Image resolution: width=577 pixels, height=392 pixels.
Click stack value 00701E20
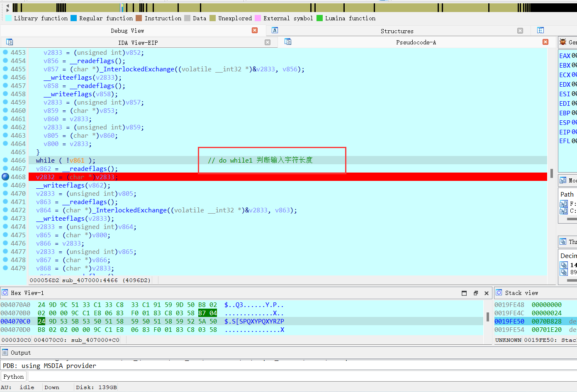547,329
